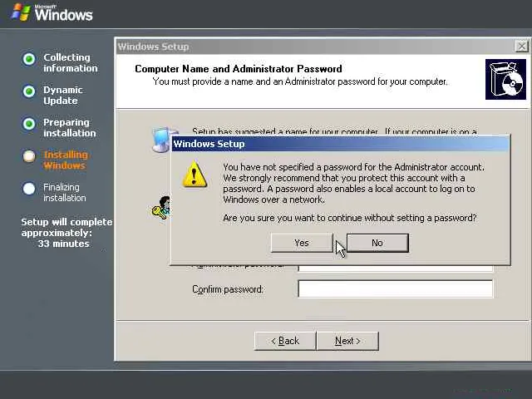Click the 'Windows Setup' warning dialog title bar
The image size is (532, 399).
340,144
